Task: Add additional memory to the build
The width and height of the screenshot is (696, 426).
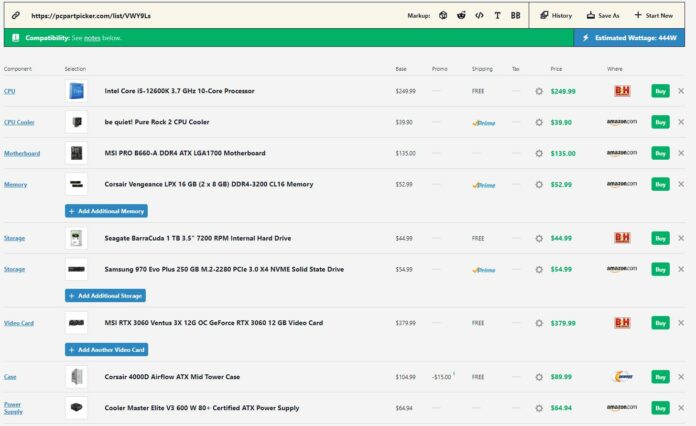Action: point(106,211)
